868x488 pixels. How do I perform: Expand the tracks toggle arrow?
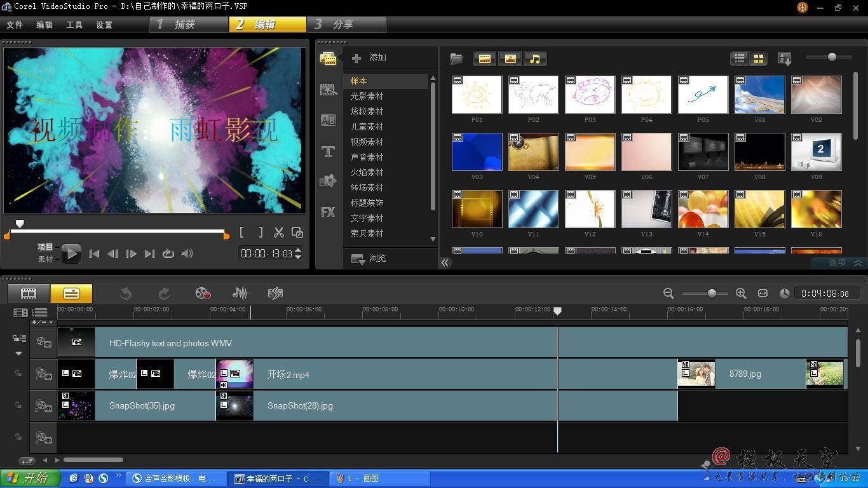[x=18, y=353]
